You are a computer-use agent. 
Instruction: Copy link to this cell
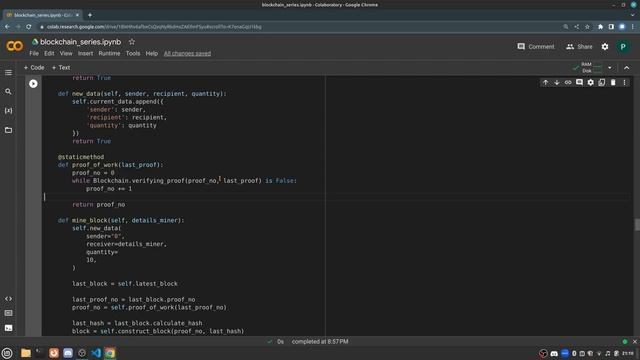pos(568,82)
